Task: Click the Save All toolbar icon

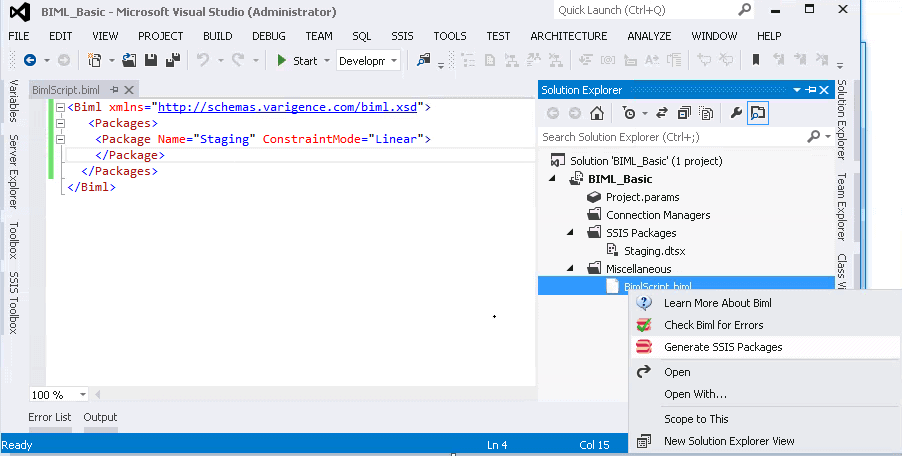Action: [173, 60]
